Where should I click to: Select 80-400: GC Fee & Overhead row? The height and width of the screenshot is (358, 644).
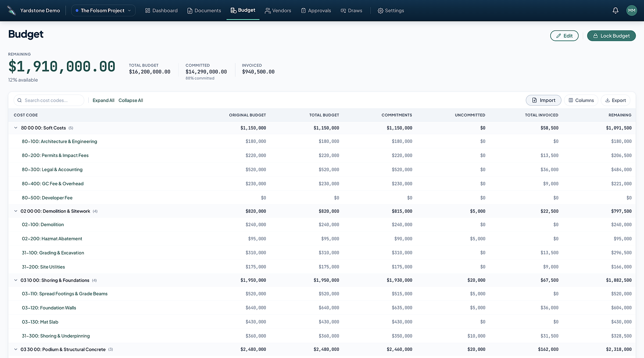pyautogui.click(x=322, y=184)
